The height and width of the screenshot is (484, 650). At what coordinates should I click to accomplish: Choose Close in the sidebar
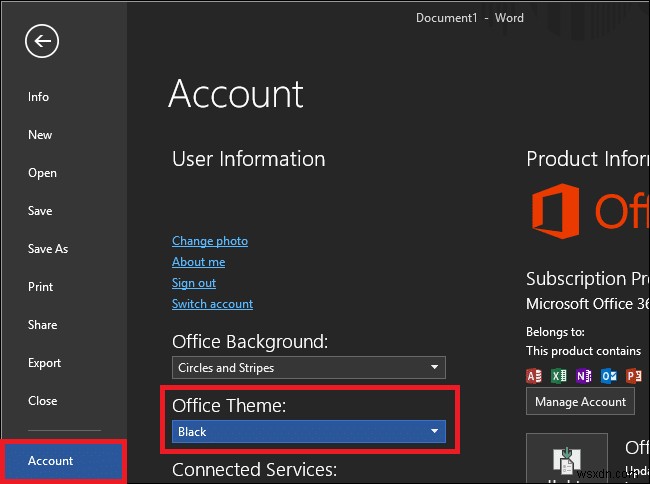pyautogui.click(x=43, y=401)
